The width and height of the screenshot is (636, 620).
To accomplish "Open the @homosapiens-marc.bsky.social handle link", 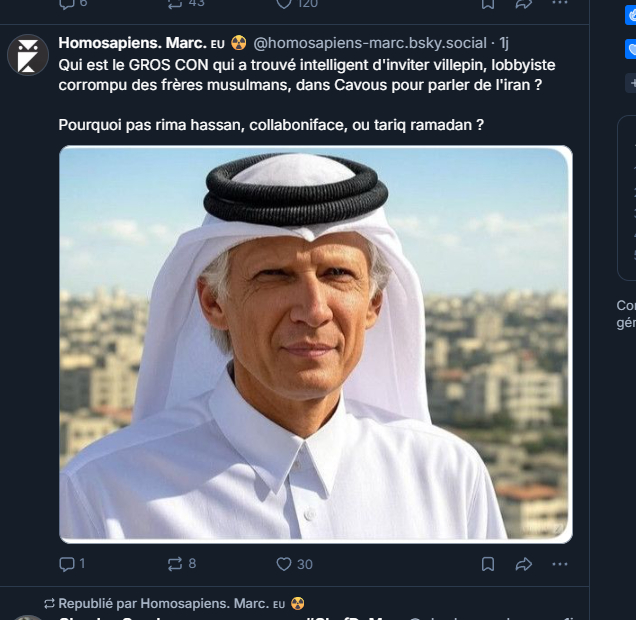I will coord(368,43).
